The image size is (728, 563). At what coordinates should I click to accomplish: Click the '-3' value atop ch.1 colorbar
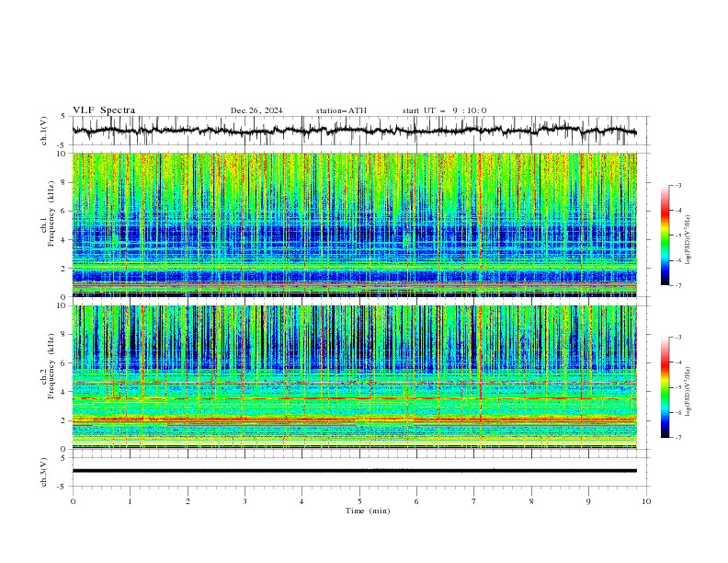pyautogui.click(x=677, y=185)
